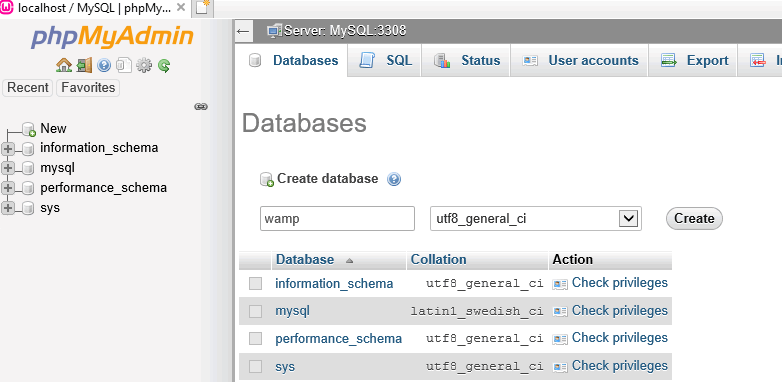Click the server icon beside Server: MySQL:3308

(274, 31)
